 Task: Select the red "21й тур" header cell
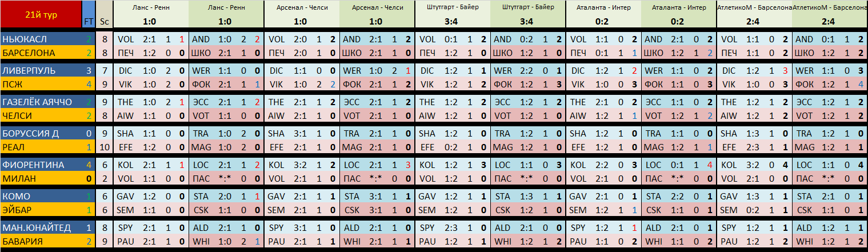point(41,15)
